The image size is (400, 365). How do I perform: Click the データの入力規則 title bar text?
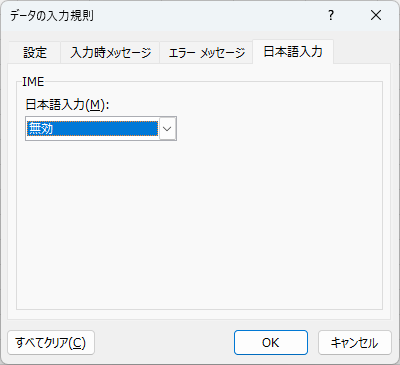(52, 16)
